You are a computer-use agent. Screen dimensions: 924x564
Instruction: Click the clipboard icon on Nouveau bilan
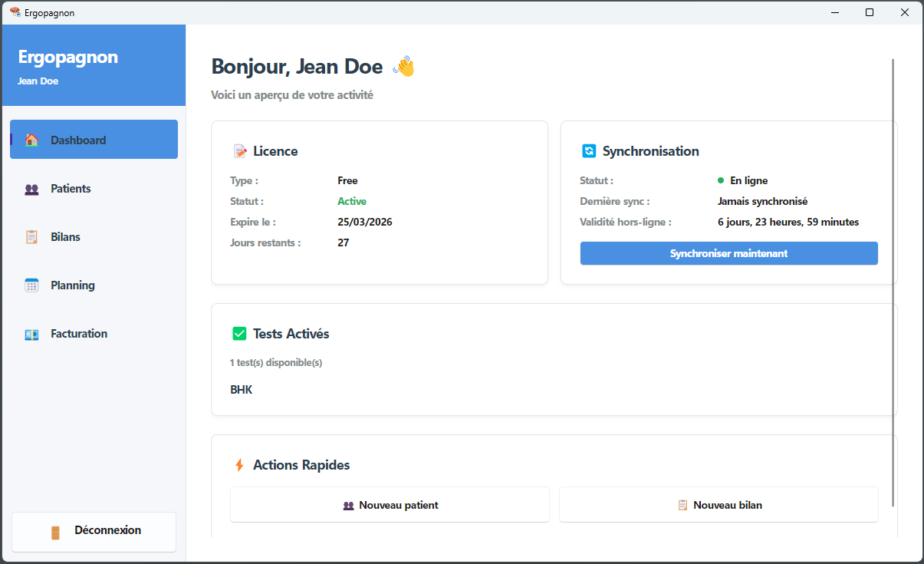point(682,505)
